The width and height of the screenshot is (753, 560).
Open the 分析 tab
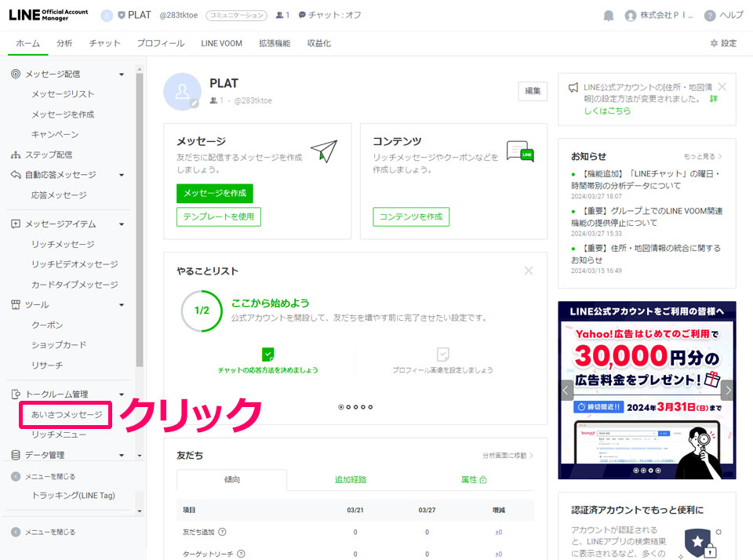64,43
